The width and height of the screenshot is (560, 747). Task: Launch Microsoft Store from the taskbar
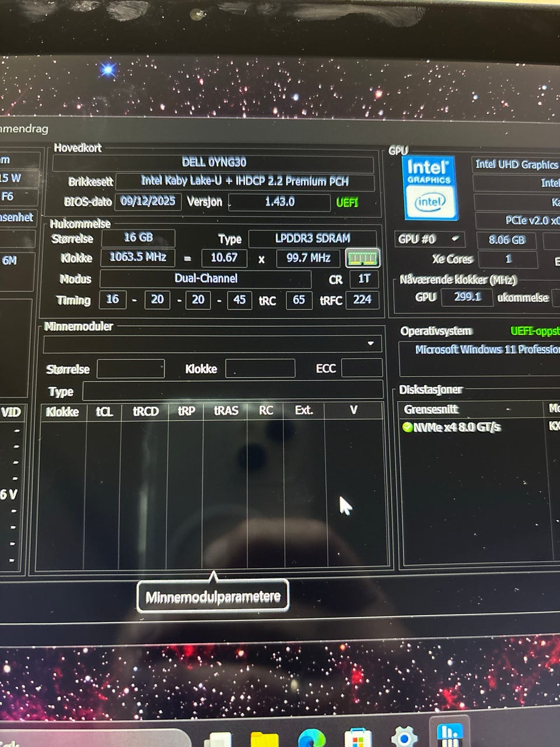358,738
